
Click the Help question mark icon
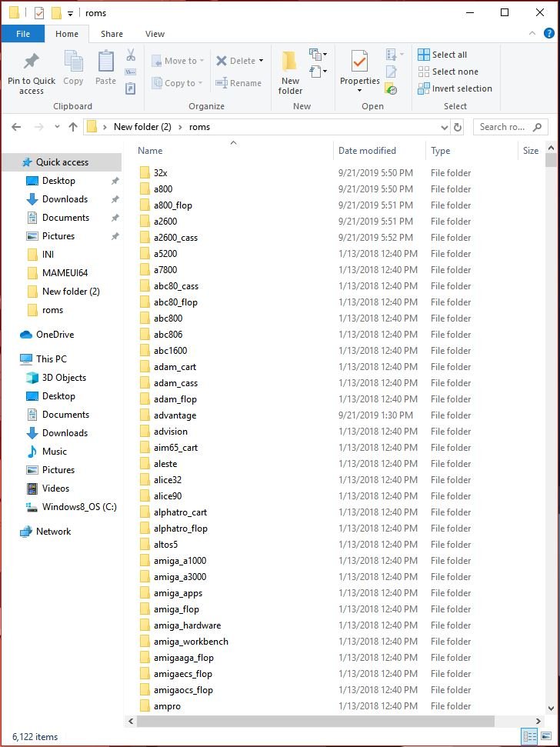549,34
